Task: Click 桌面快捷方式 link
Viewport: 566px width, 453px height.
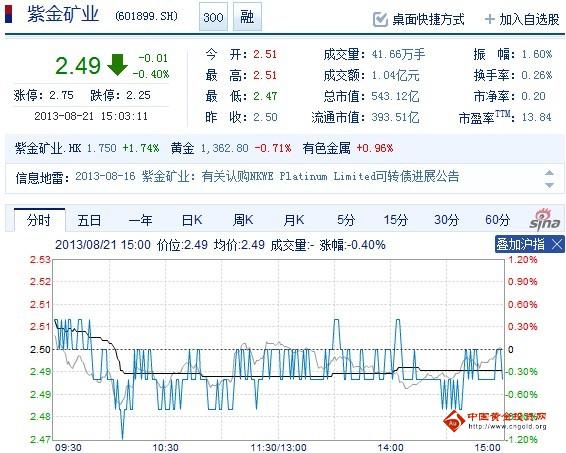Action: click(428, 19)
